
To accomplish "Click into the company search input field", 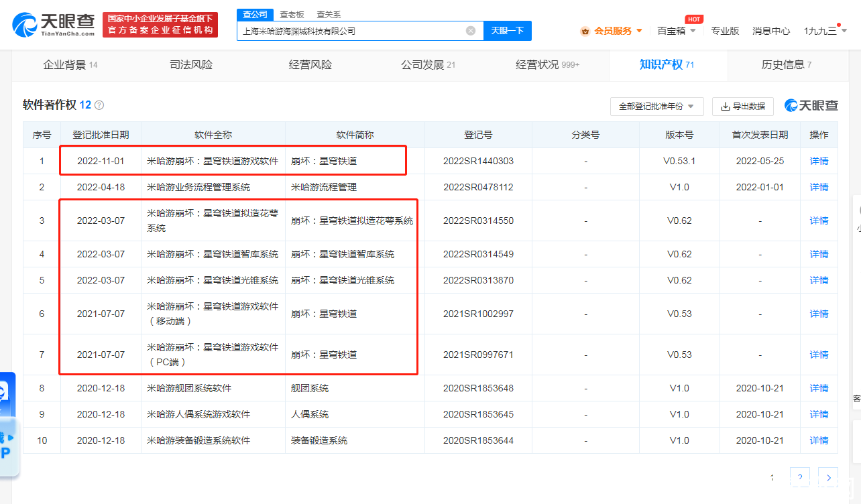I will (351, 31).
